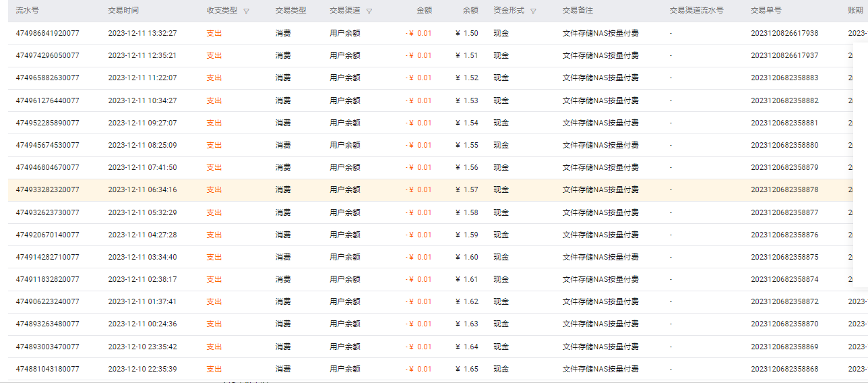868x383 pixels.
Task: Click the 交易单号 column header
Action: pyautogui.click(x=766, y=11)
